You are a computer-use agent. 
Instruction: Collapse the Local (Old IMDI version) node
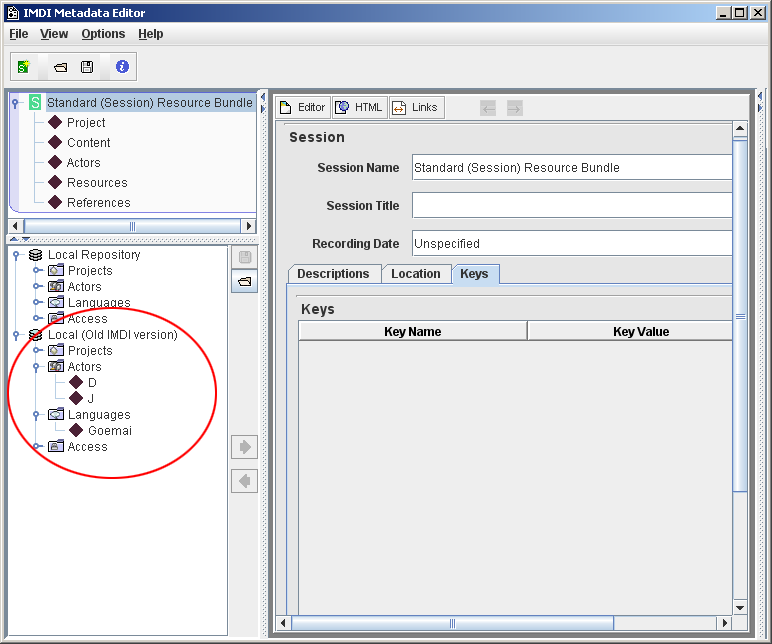click(16, 336)
